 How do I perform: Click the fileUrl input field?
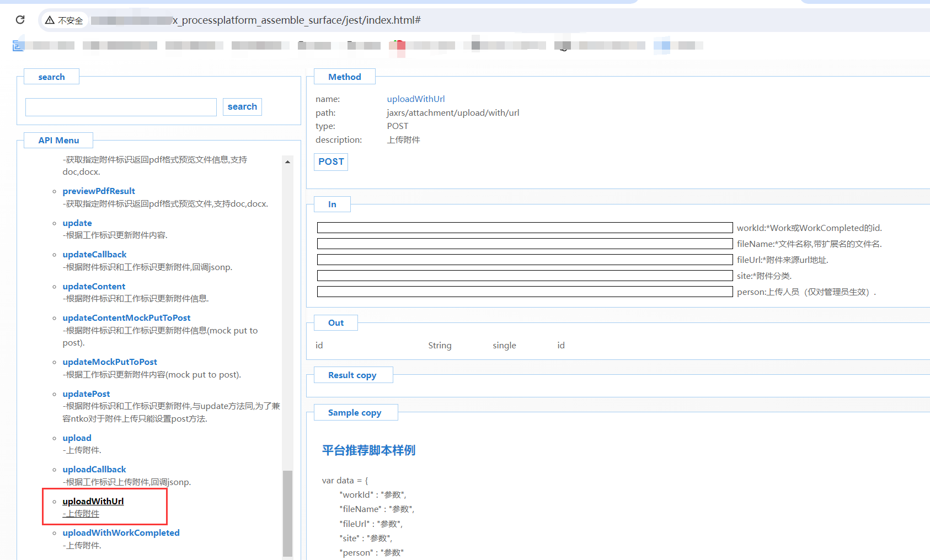coord(525,260)
